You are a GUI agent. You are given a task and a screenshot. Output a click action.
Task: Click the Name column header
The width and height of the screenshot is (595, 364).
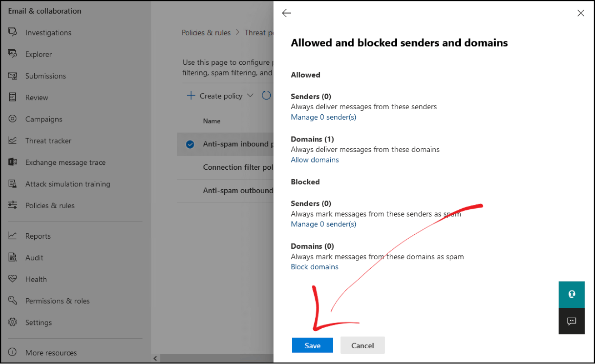212,121
